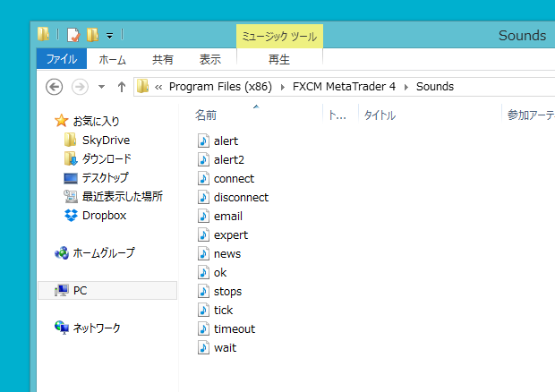Open SkyDrive in the navigation pane

click(x=106, y=141)
